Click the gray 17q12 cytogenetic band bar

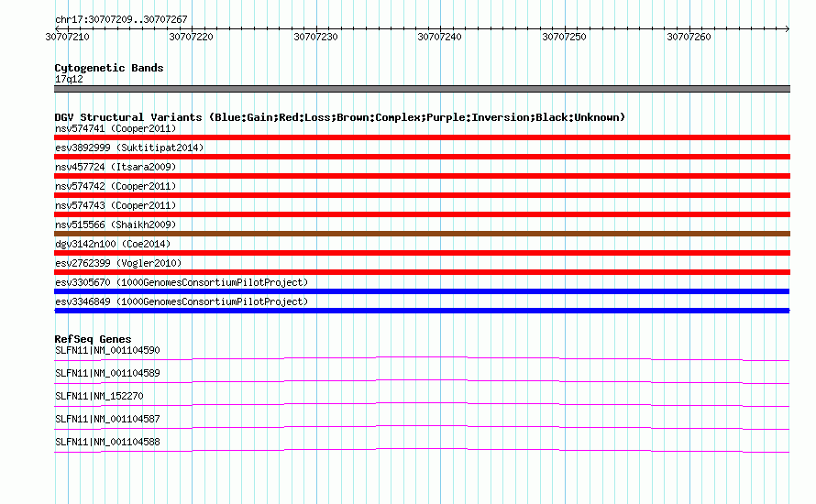click(x=422, y=89)
